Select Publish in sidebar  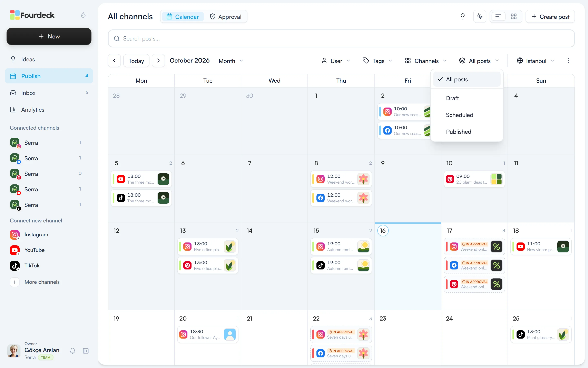[x=49, y=76]
